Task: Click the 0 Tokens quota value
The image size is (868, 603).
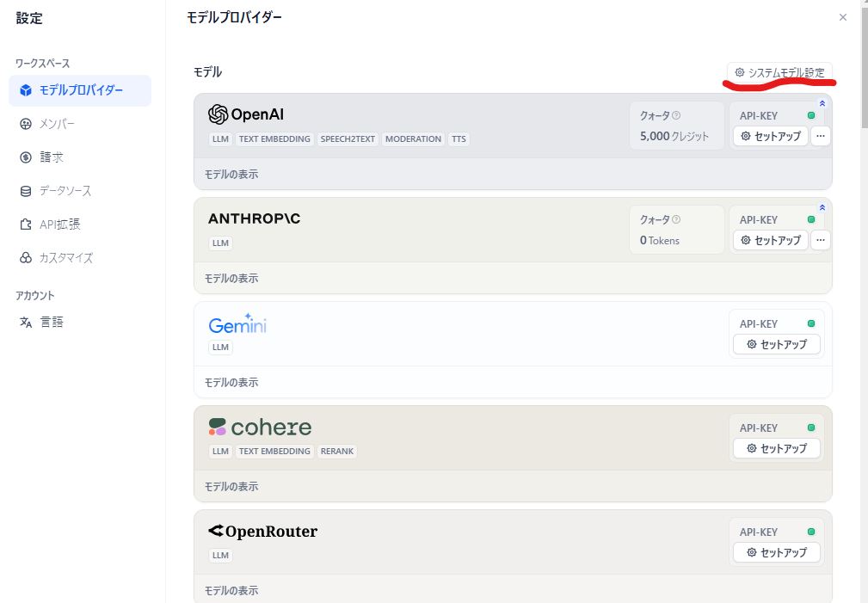Action: click(x=659, y=240)
